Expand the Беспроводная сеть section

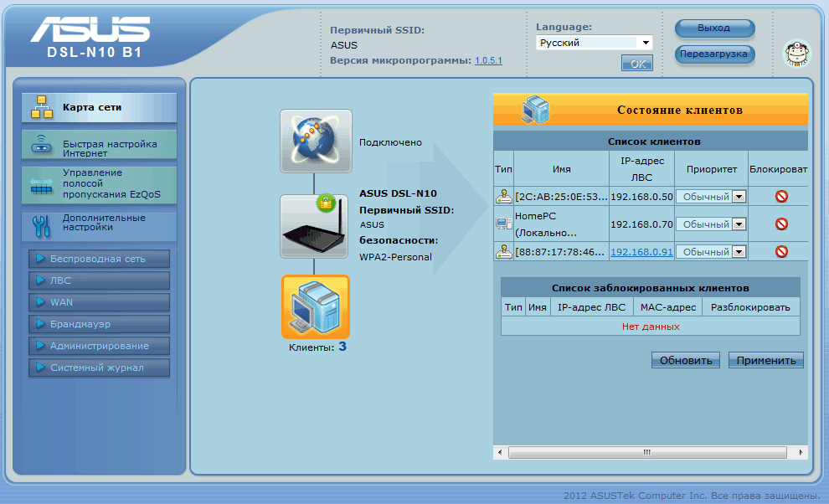click(x=99, y=259)
